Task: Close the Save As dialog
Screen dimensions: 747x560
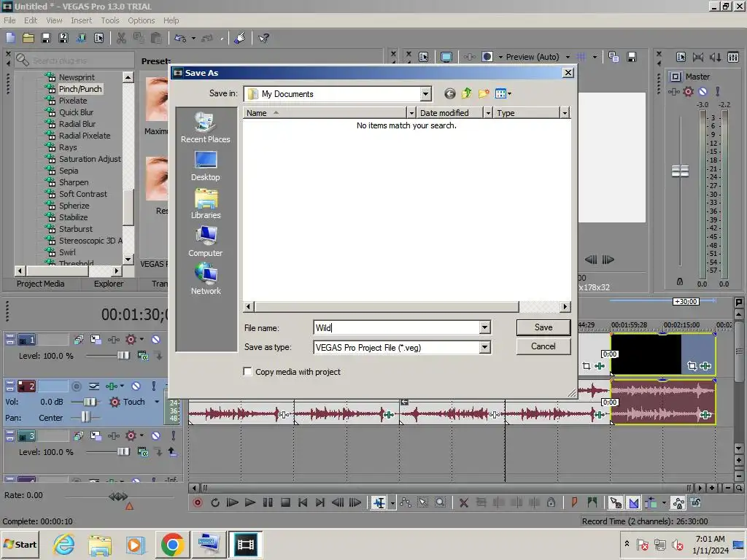Action: (568, 73)
